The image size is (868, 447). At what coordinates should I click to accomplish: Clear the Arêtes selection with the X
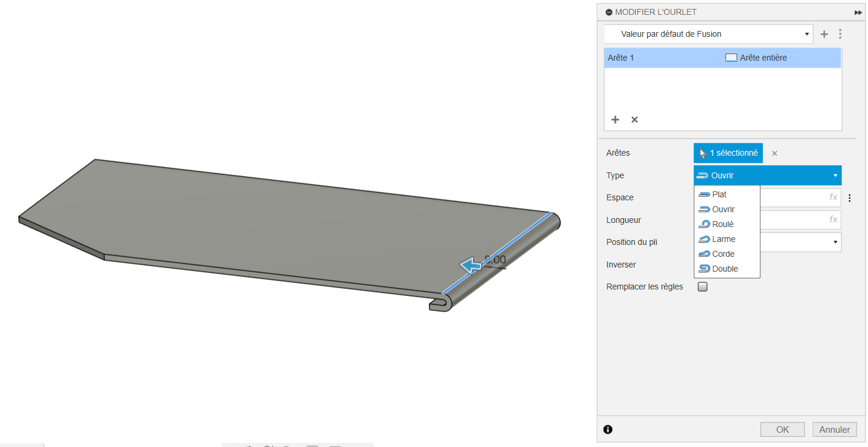tap(774, 153)
